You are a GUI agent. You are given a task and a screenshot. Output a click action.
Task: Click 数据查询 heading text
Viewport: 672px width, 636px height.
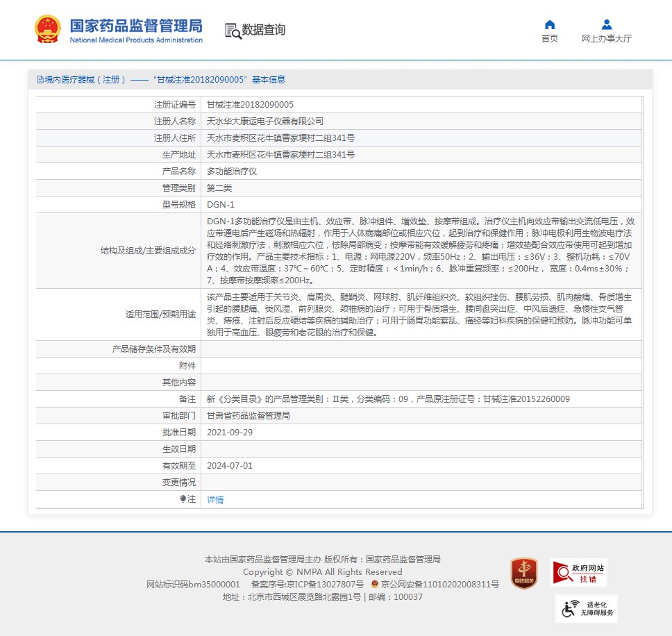264,30
